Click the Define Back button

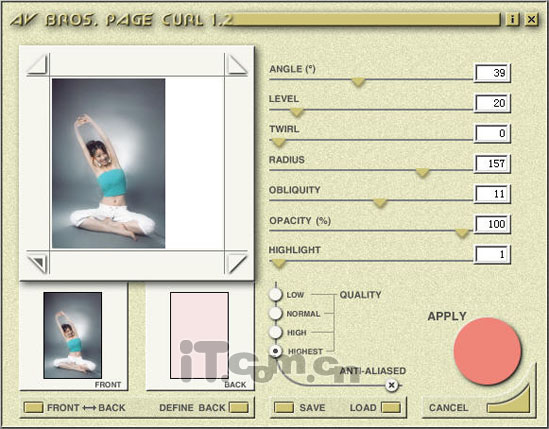pos(238,408)
